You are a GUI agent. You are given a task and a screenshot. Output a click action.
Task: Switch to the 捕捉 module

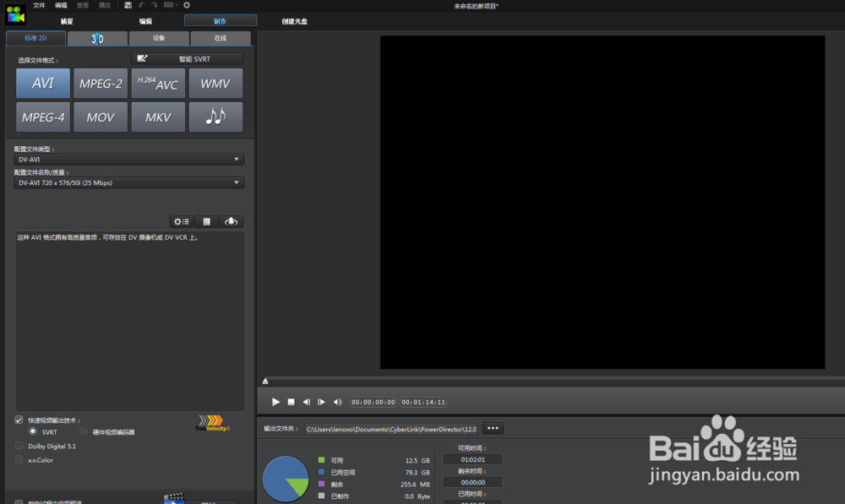[67, 21]
